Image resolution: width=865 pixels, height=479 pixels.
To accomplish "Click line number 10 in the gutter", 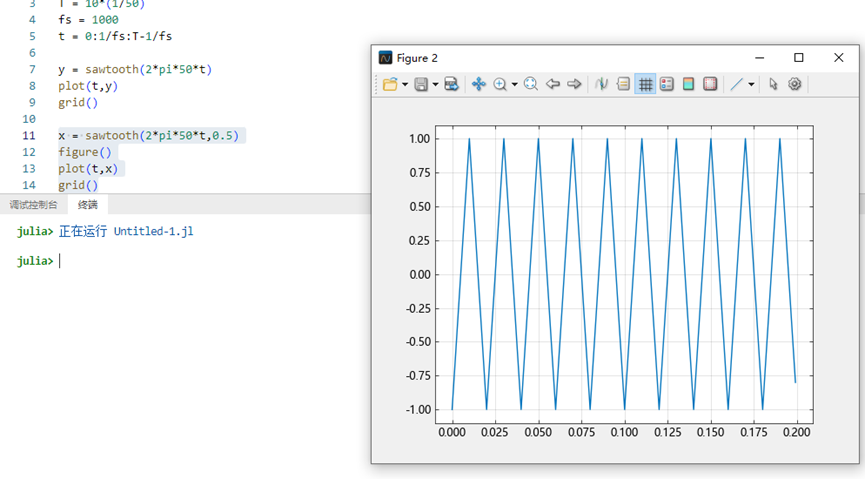I will pos(29,119).
